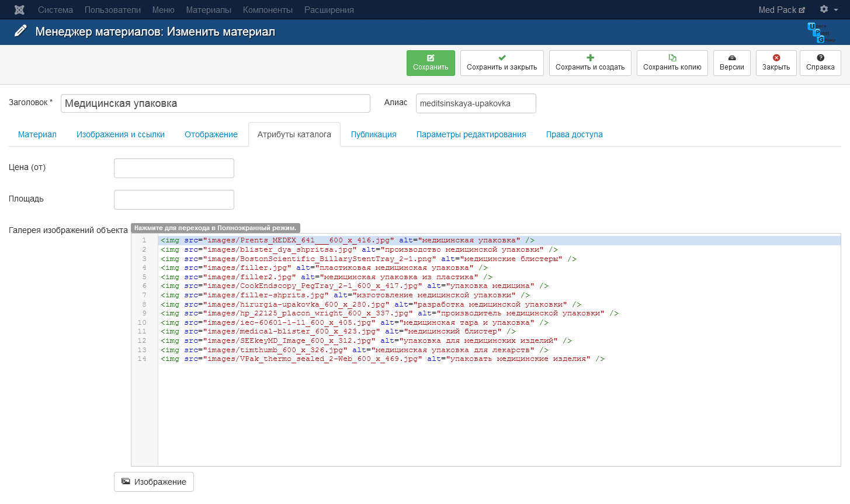
Task: Open the user settings gear menu
Action: click(828, 9)
